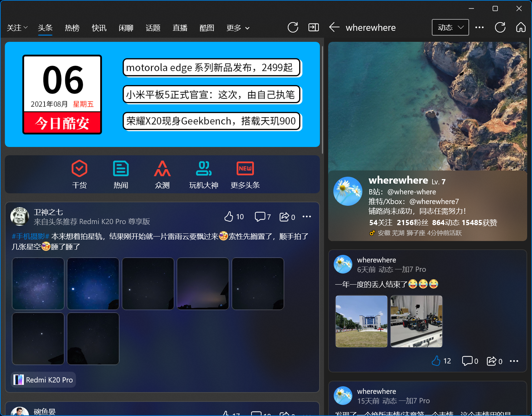The height and width of the screenshot is (416, 532).
Task: Click the left feed scrollbar
Action: tap(322, 100)
